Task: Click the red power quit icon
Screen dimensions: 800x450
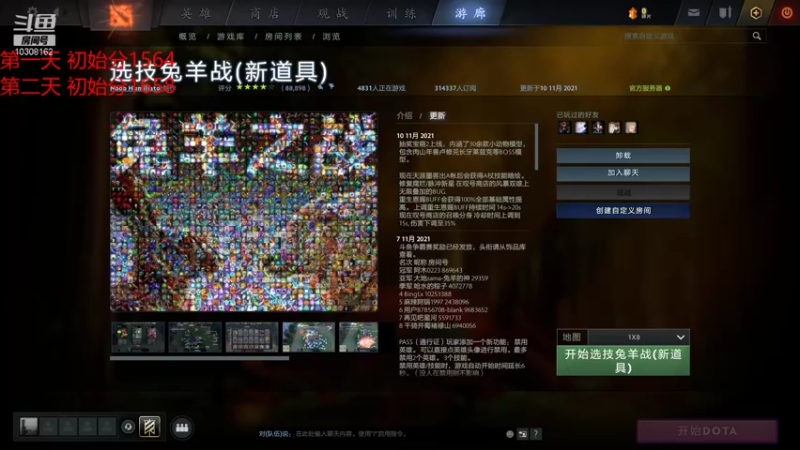Action: (787, 13)
